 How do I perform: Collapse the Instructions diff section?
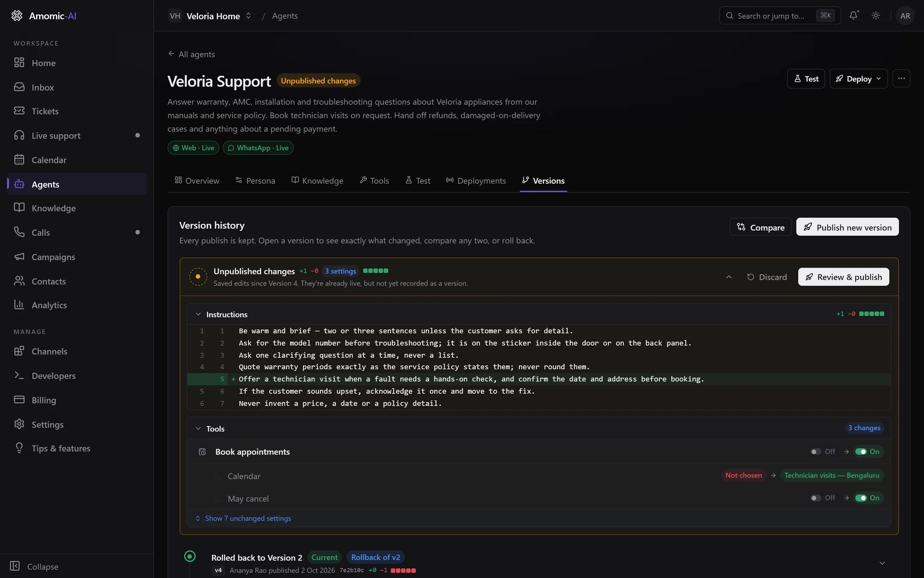pos(198,314)
